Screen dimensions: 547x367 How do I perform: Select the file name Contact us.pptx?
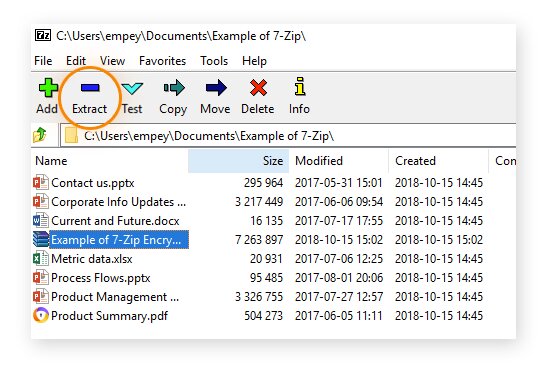tap(93, 183)
